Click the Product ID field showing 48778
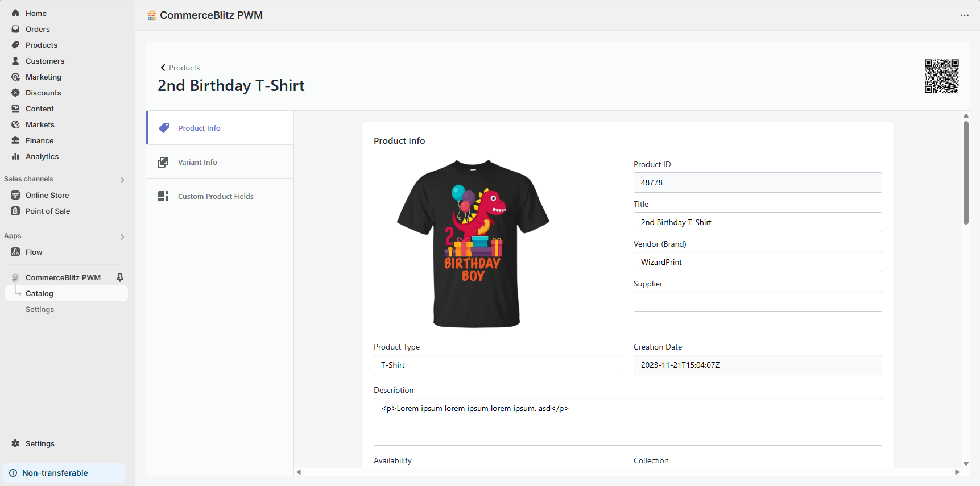980x486 pixels. click(x=758, y=182)
